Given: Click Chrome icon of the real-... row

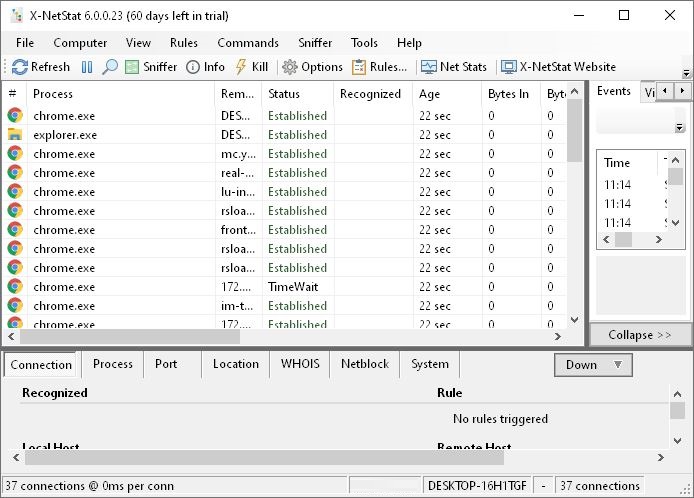Looking at the screenshot, I should coord(15,173).
